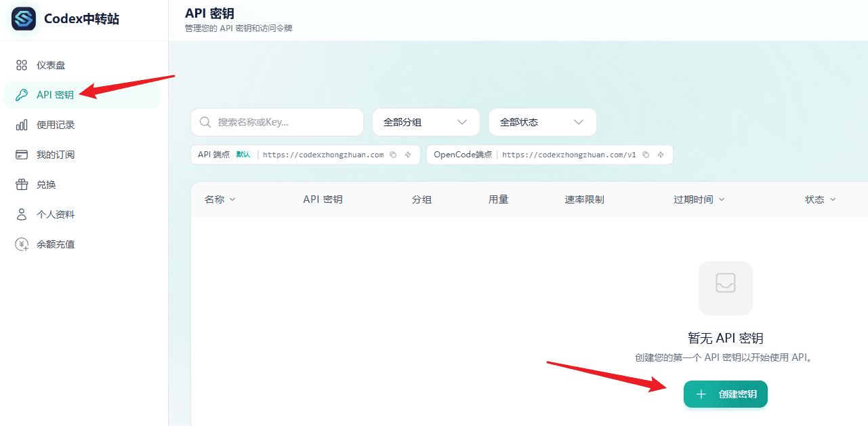This screenshot has height=426, width=868.
Task: Expand the 过期时间 column sort arrow
Action: click(x=722, y=199)
